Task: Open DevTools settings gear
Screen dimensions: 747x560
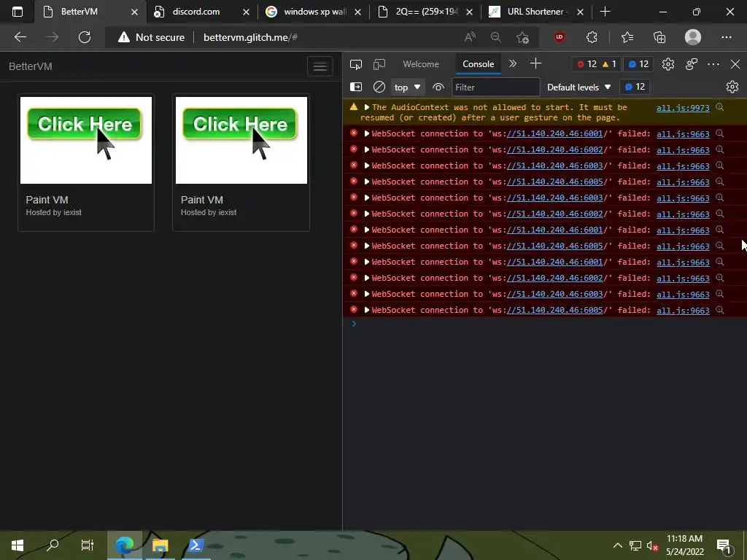Action: tap(668, 64)
